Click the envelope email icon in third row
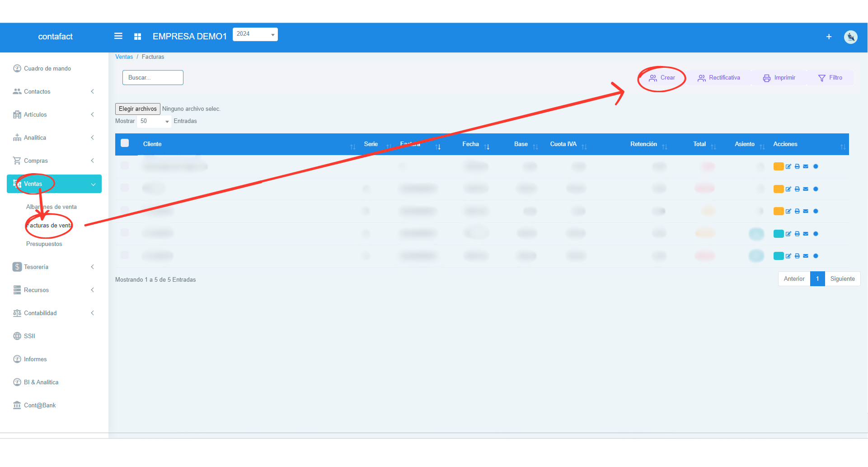Image resolution: width=868 pixels, height=467 pixels. pyautogui.click(x=806, y=211)
